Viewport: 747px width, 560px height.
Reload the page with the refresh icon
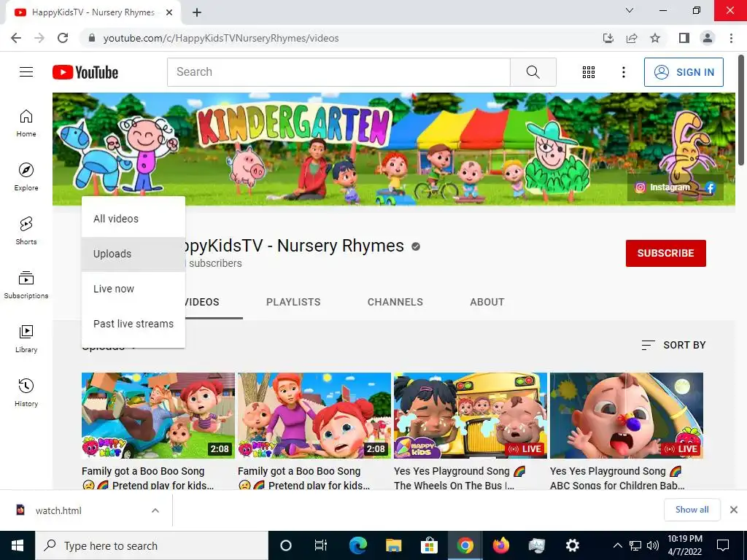[x=63, y=38]
